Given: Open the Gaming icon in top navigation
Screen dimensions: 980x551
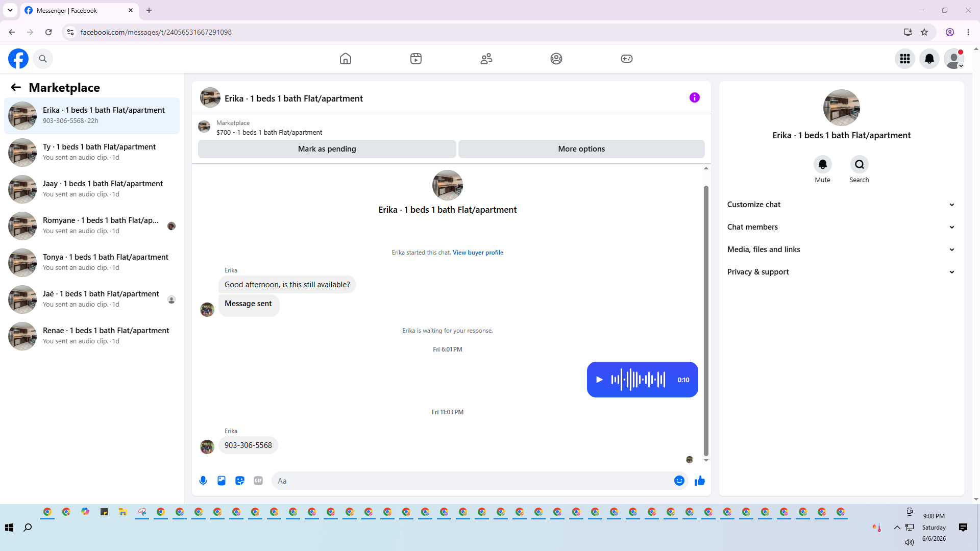Looking at the screenshot, I should [627, 59].
